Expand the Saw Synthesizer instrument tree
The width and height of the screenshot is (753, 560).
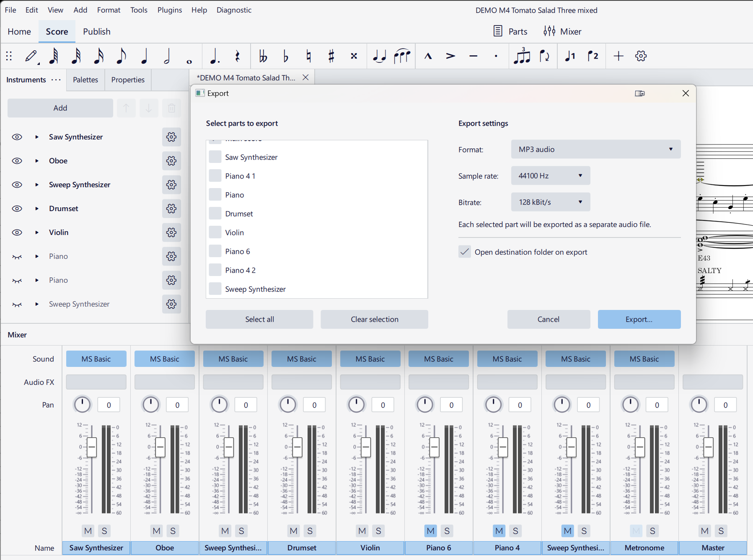coord(37,137)
